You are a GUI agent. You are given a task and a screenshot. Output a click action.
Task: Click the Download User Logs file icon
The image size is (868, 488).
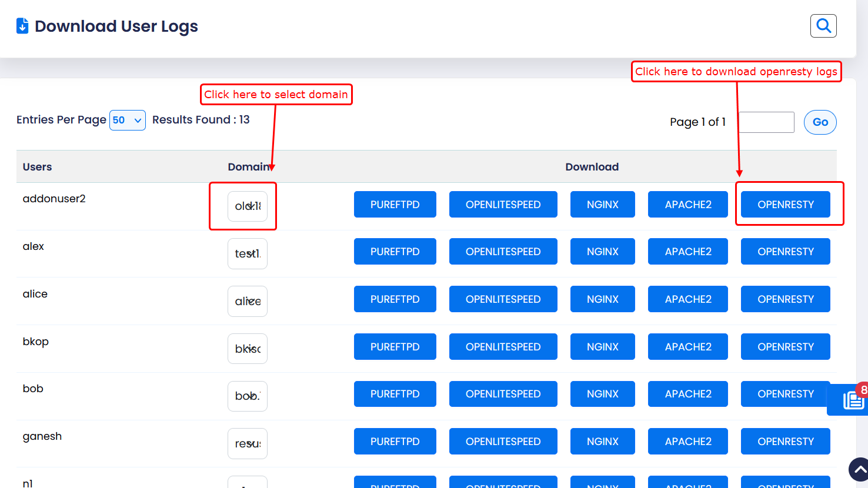tap(22, 26)
